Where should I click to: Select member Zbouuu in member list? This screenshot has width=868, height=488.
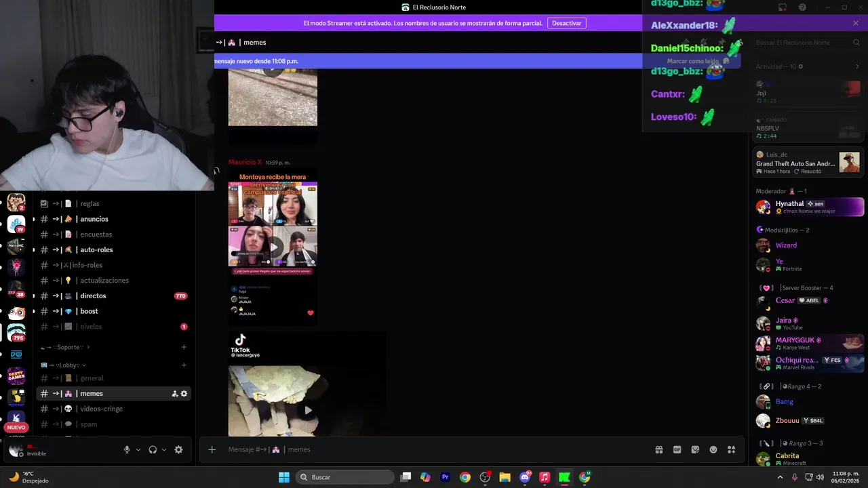(x=808, y=420)
